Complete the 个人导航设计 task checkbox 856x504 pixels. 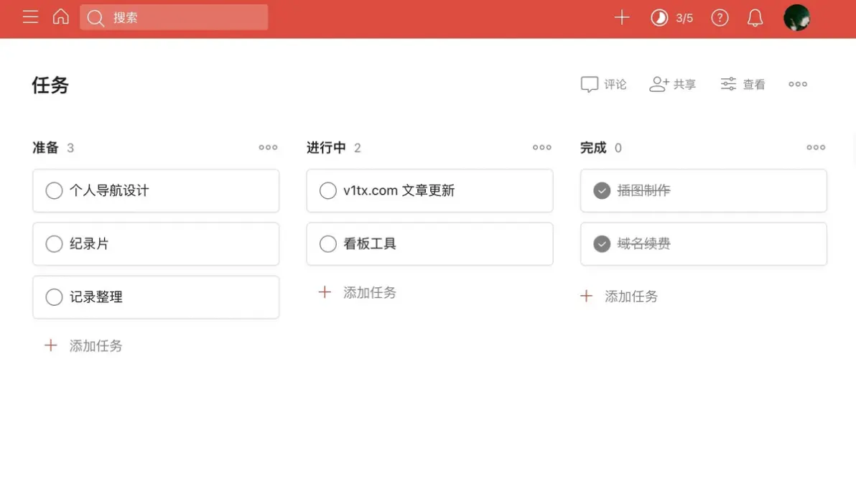[x=54, y=190]
